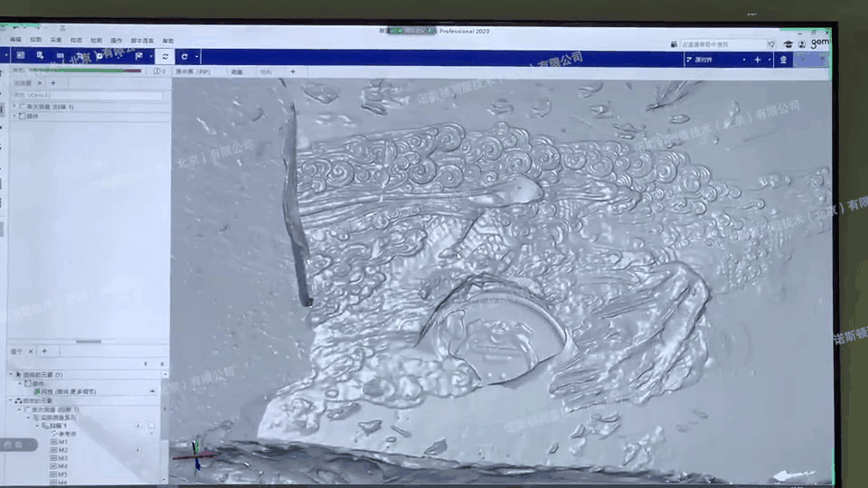Click the M1 measurement icon in tree
868x488 pixels.
click(x=53, y=441)
